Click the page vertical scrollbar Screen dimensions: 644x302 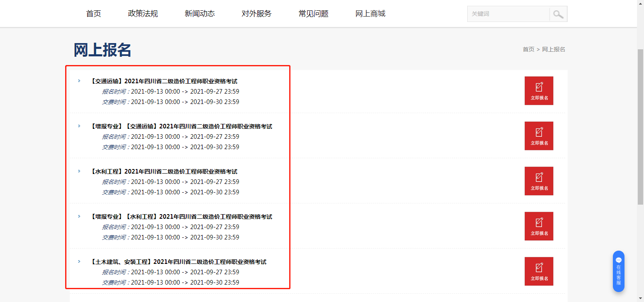(640, 124)
